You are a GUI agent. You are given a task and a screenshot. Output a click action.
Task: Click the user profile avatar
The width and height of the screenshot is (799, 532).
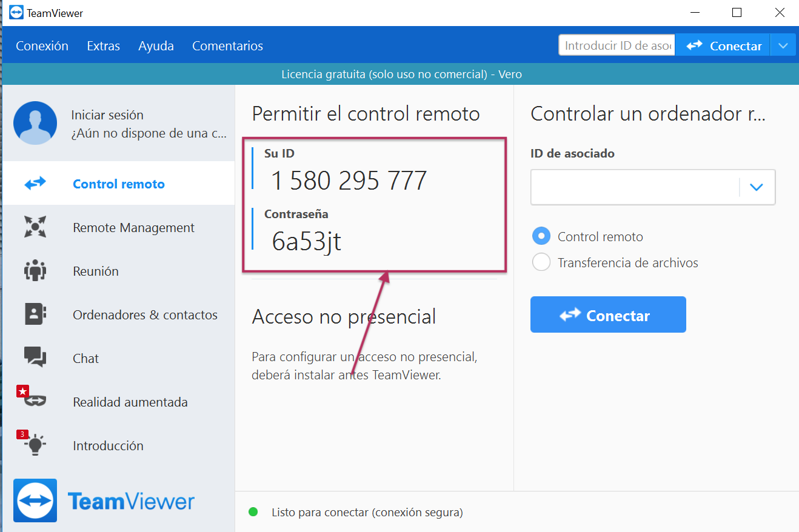[35, 123]
